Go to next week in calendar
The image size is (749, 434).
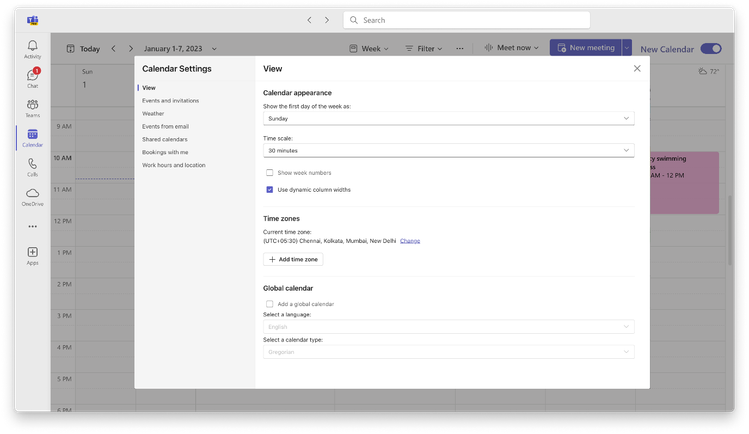[130, 49]
